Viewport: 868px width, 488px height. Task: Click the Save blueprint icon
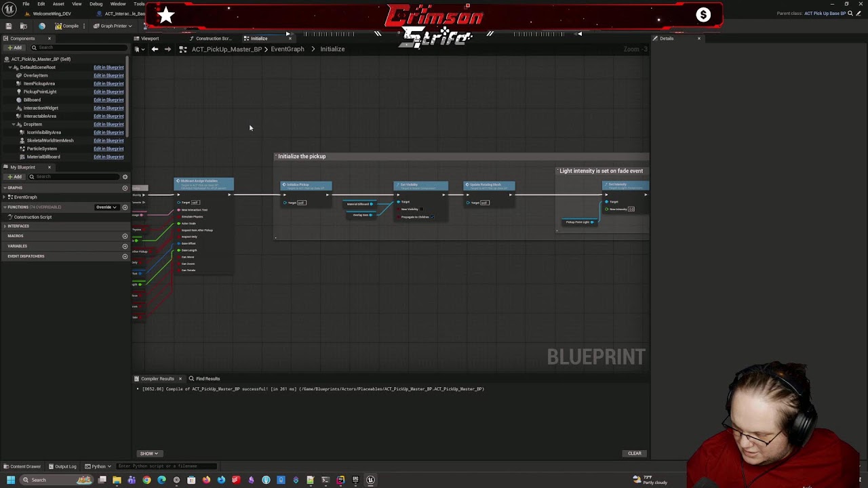tap(8, 26)
